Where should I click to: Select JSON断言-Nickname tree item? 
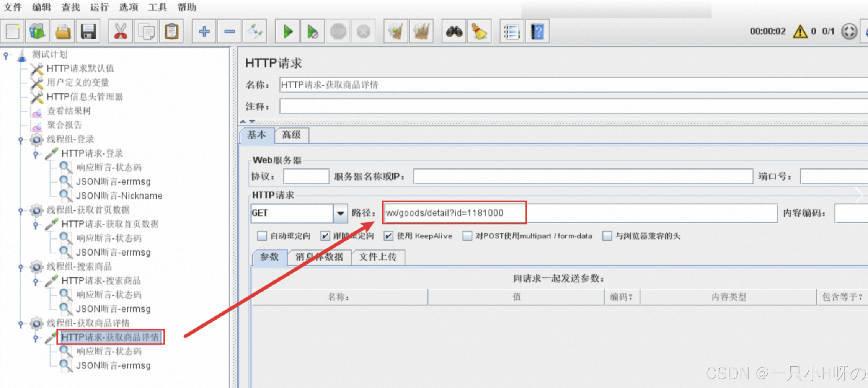tap(119, 196)
